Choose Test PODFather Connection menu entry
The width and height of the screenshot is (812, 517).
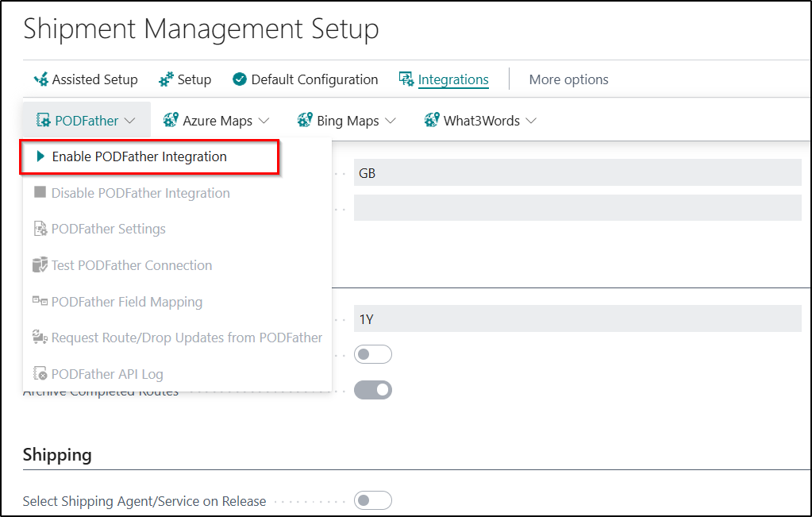click(x=177, y=265)
